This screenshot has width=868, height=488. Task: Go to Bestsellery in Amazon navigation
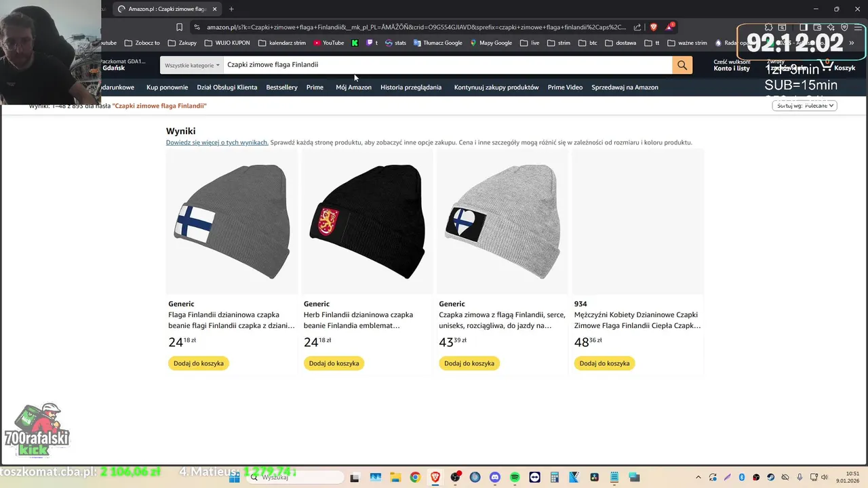coord(281,87)
